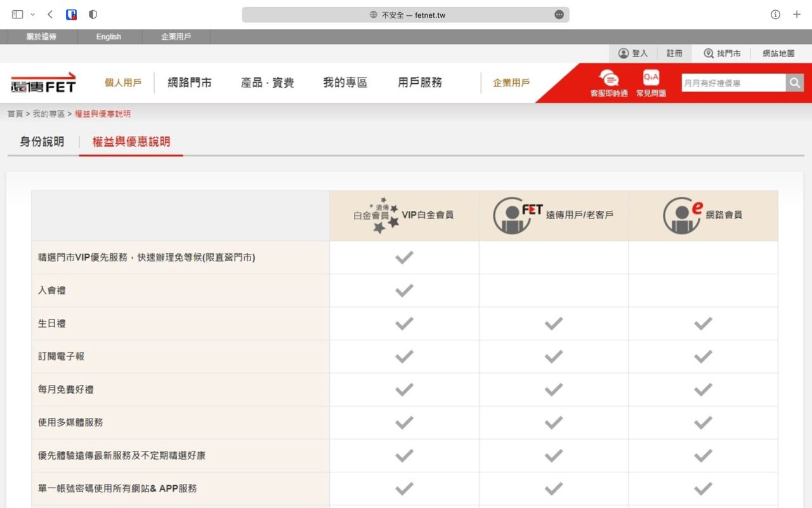Switch to the 身份說明 tab
The width and height of the screenshot is (812, 508).
tap(42, 142)
